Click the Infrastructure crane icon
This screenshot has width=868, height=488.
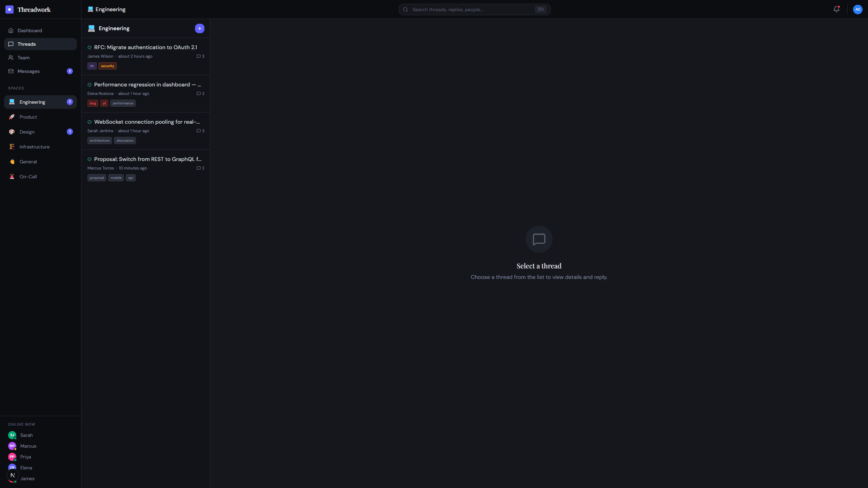pyautogui.click(x=12, y=147)
